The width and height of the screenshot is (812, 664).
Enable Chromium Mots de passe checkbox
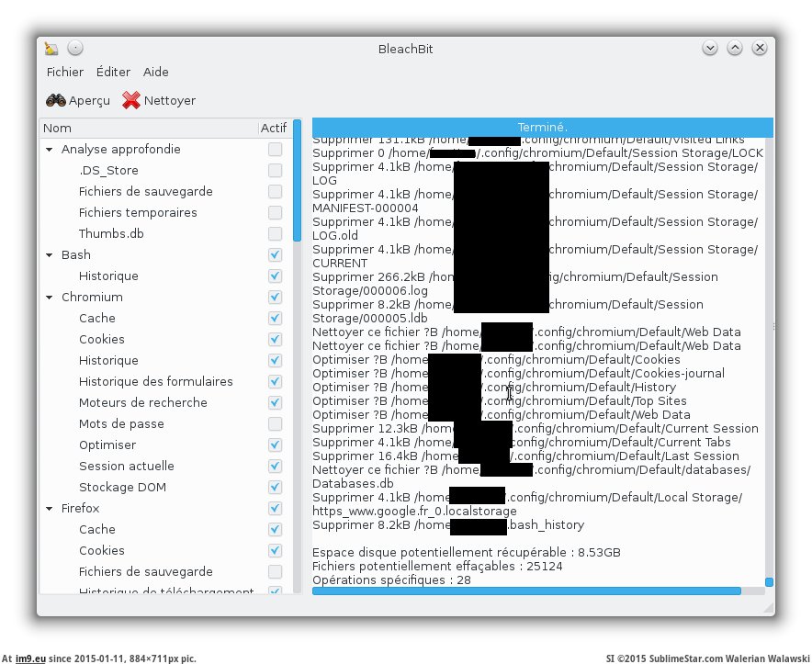pos(275,423)
